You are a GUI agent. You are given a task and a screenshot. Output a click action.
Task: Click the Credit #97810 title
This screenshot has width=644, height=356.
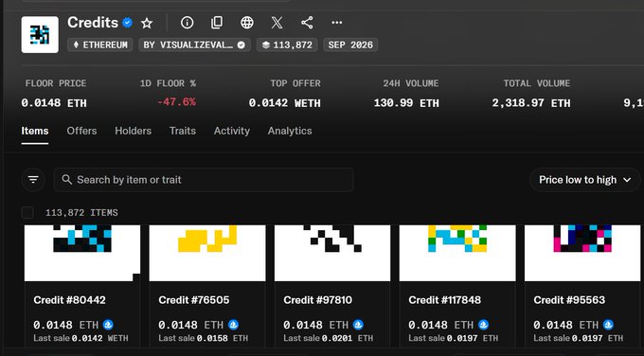[x=318, y=300]
